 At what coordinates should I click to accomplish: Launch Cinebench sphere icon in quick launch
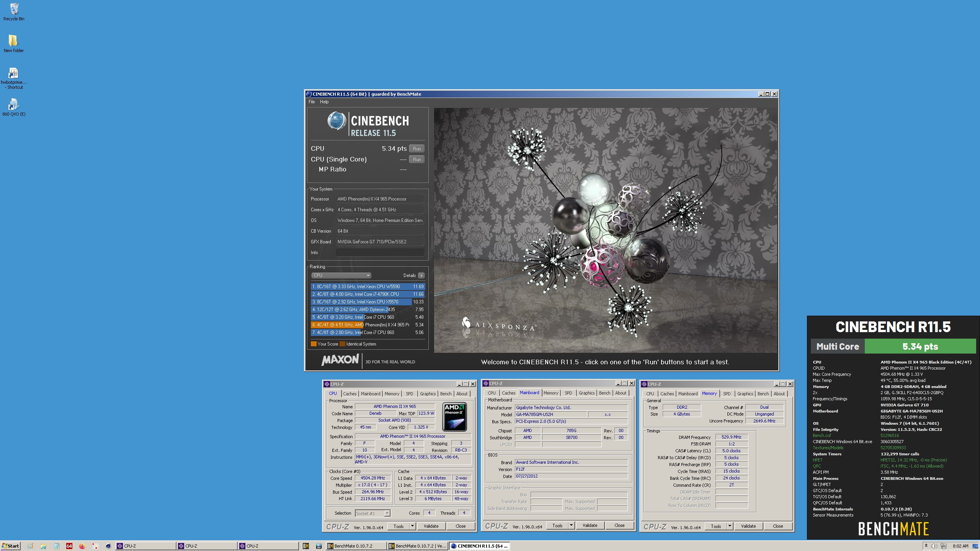point(108,546)
